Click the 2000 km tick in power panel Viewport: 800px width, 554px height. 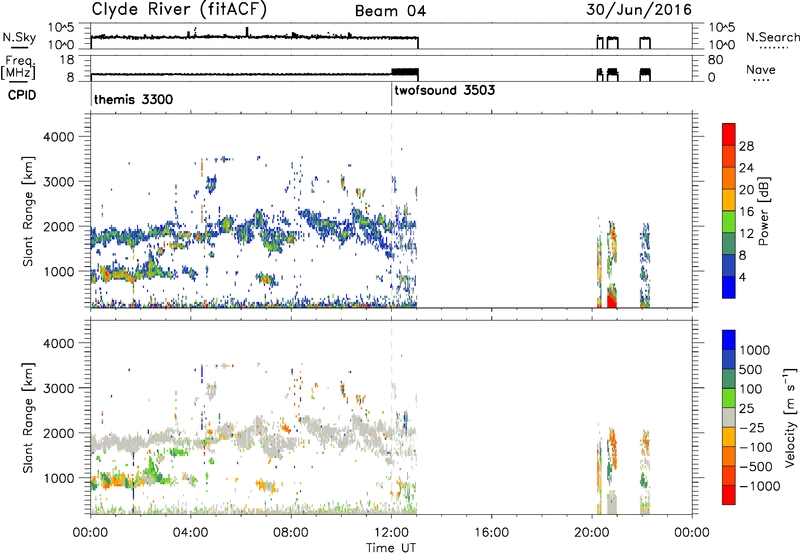click(x=59, y=226)
